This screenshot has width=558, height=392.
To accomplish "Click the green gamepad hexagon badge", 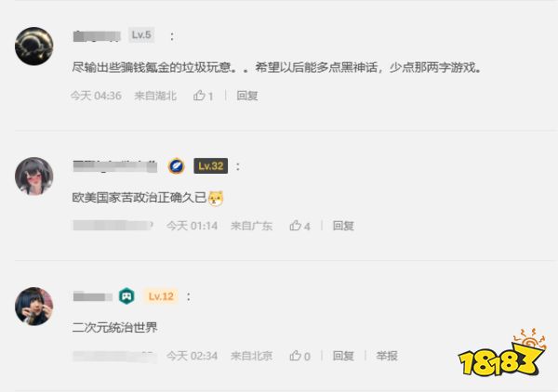I will [x=126, y=296].
